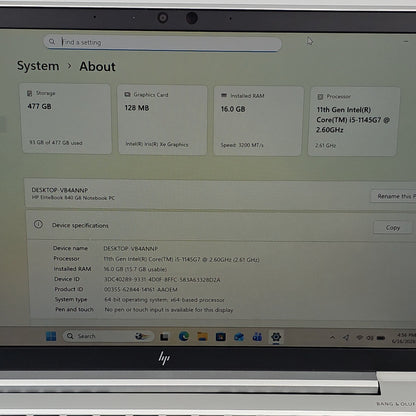This screenshot has height=416, width=416.
Task: Click the battery status tray icon
Action: 381,338
